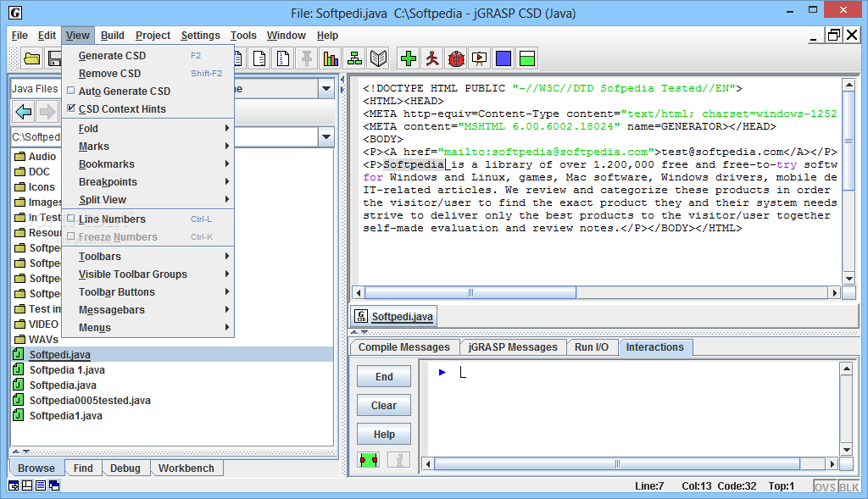The image size is (868, 499).
Task: Click the editor vertical scrollbar down arrow
Action: pyautogui.click(x=848, y=278)
